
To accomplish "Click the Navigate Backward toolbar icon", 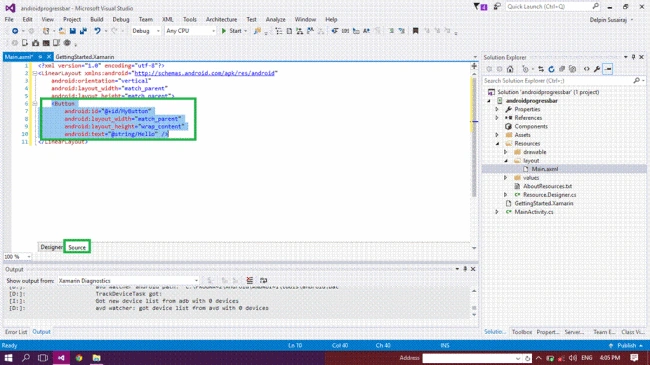I will click(x=15, y=31).
